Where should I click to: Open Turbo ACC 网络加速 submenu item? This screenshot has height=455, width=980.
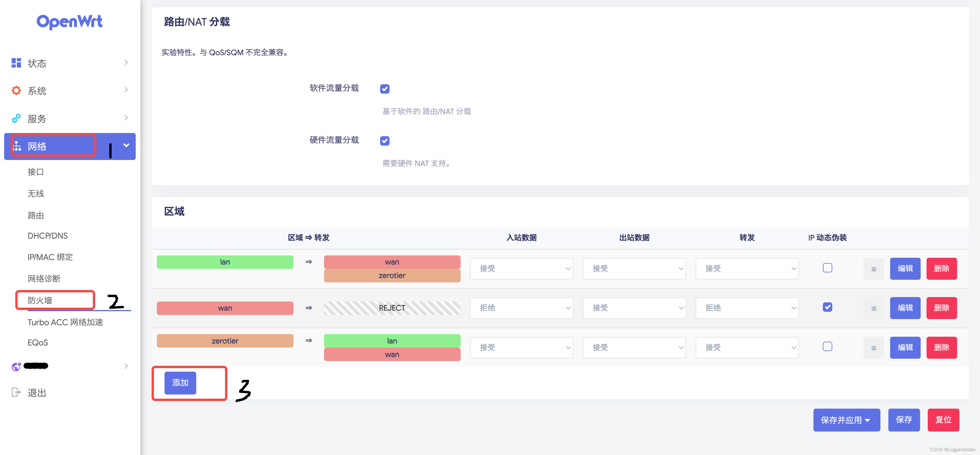pyautogui.click(x=66, y=322)
